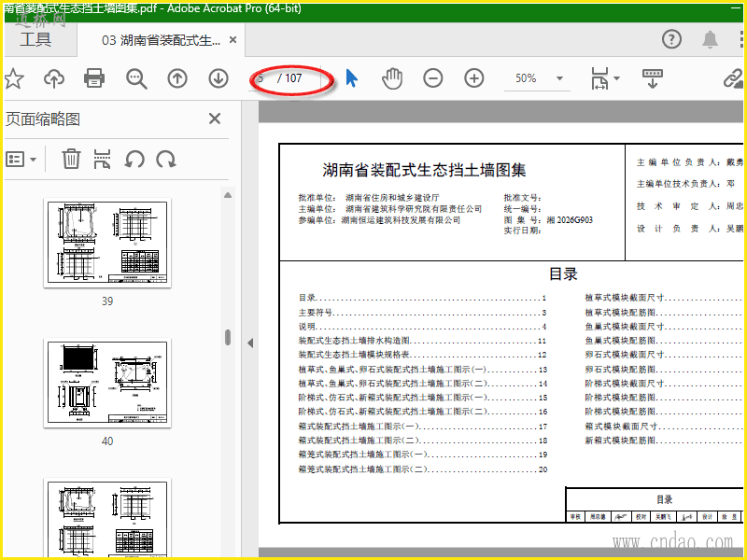Click the current page number field

coord(261,78)
